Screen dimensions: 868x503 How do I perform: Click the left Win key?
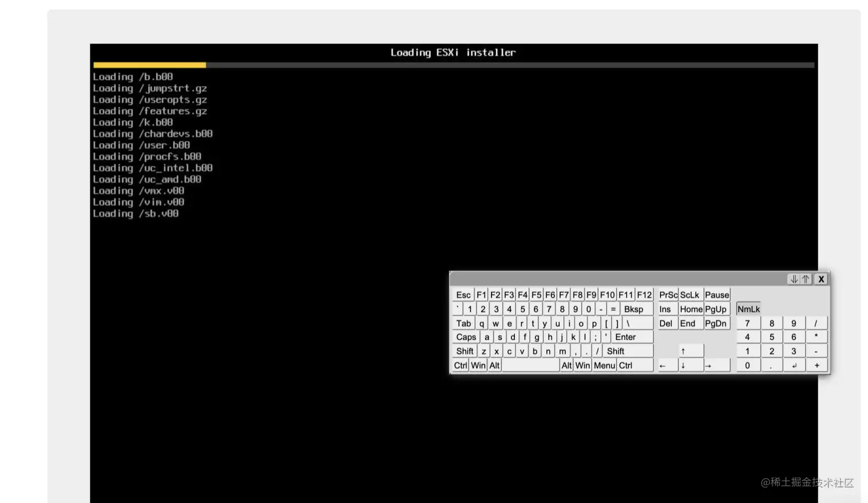pyautogui.click(x=478, y=365)
